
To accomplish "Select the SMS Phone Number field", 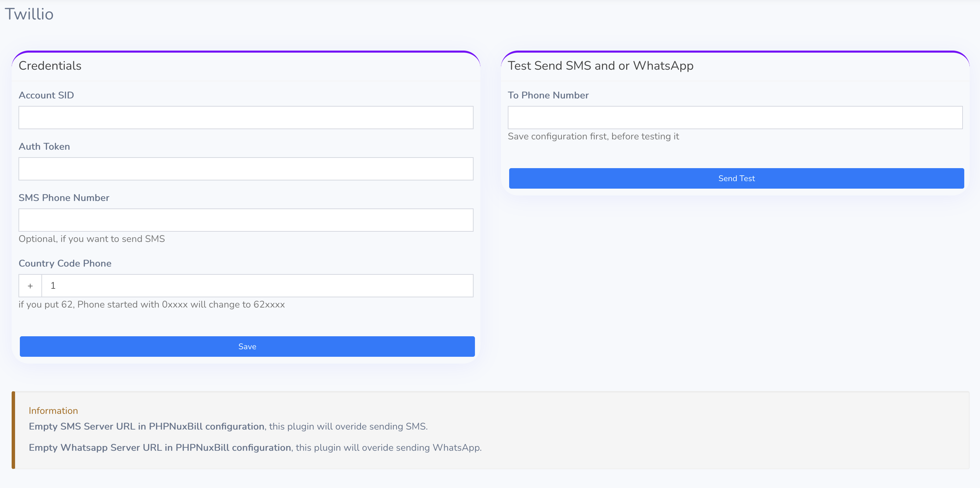I will point(246,220).
